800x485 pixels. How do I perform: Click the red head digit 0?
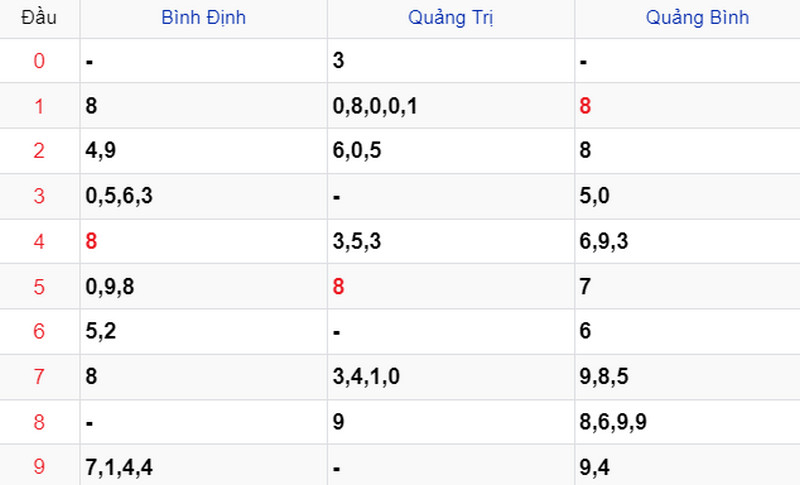click(x=39, y=61)
